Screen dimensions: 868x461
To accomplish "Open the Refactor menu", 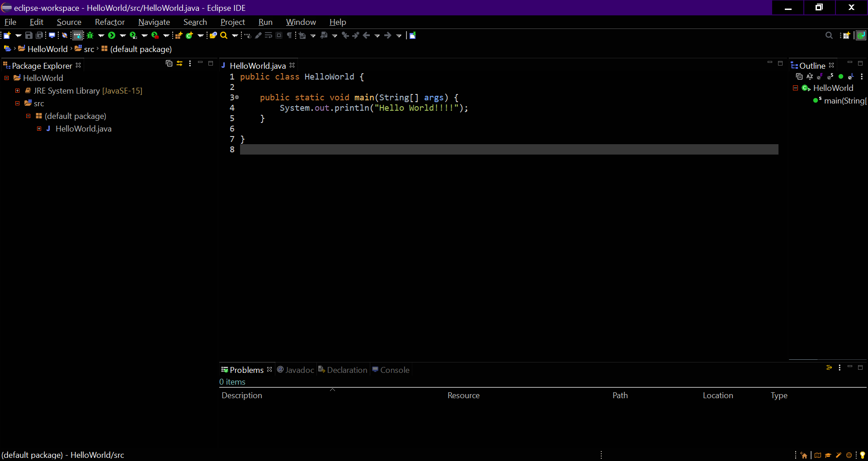I will coord(109,22).
